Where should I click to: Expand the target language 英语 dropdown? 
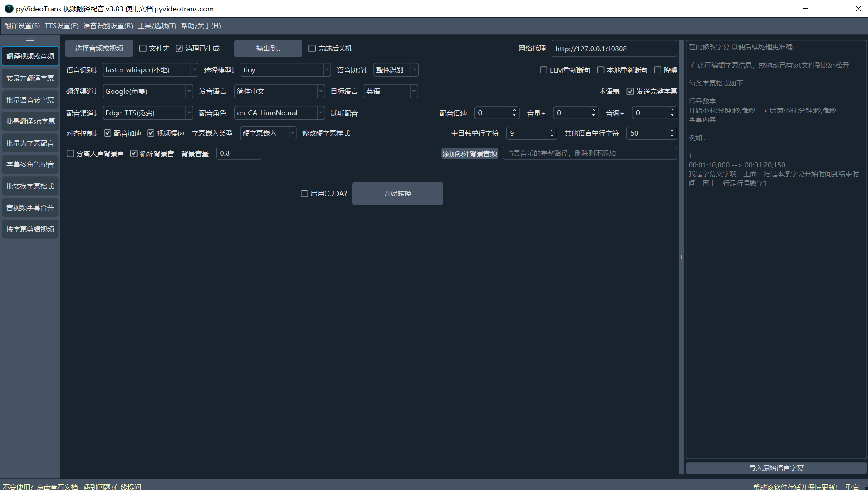(x=414, y=92)
